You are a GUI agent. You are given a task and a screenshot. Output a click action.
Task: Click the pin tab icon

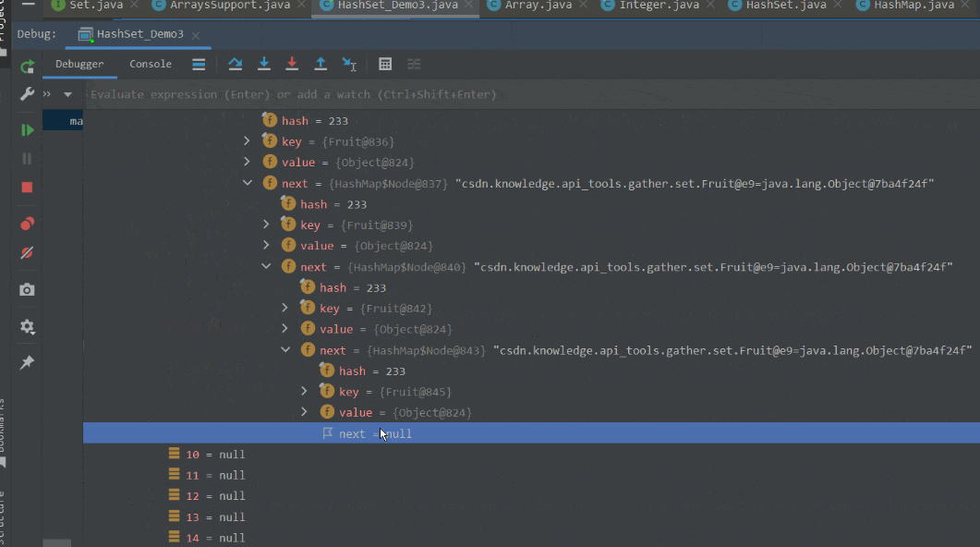pyautogui.click(x=27, y=362)
